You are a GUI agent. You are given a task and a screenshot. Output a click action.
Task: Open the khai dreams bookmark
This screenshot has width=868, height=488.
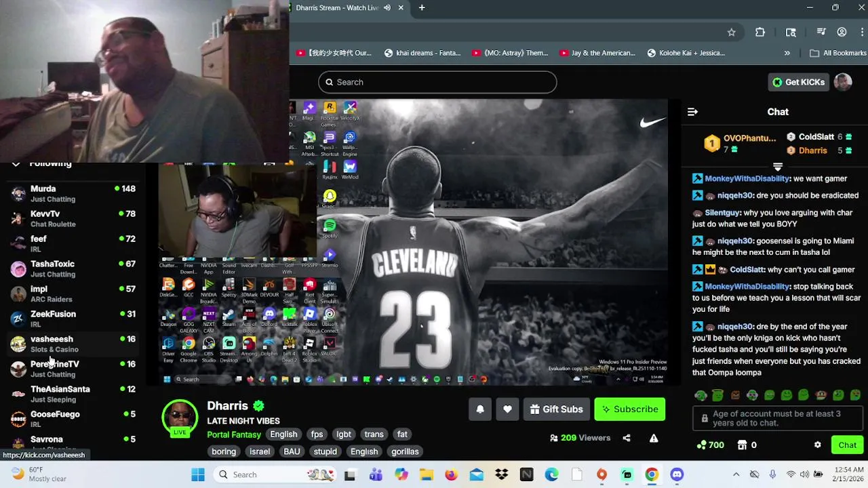pos(422,53)
